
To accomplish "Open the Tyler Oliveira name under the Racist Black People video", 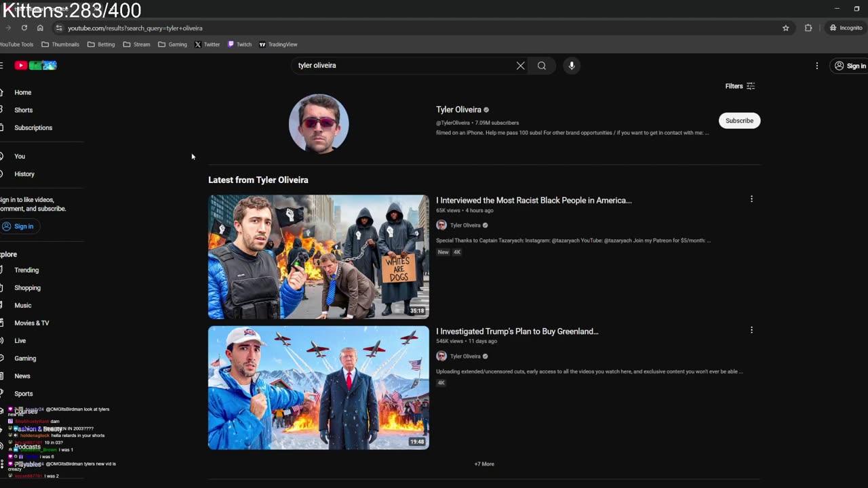I will point(465,225).
